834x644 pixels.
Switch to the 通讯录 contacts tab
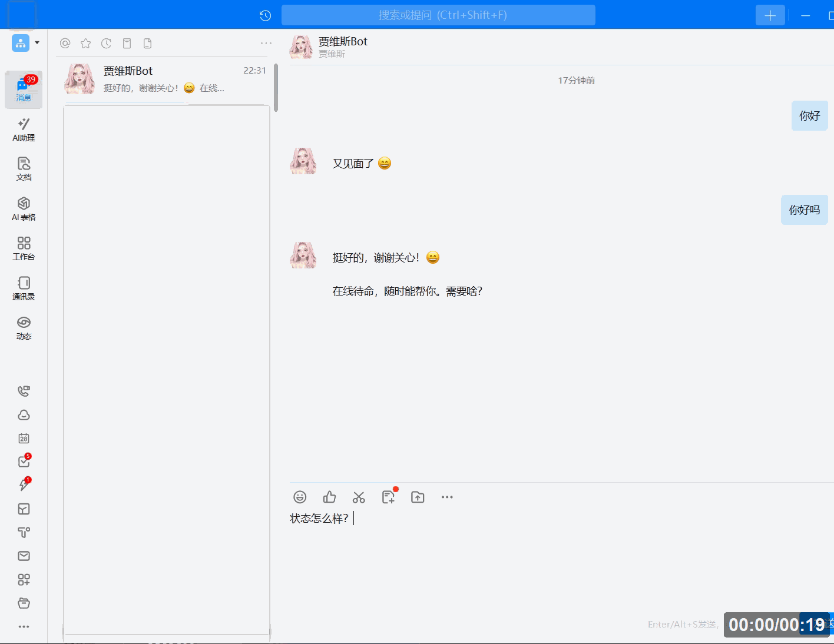click(24, 288)
